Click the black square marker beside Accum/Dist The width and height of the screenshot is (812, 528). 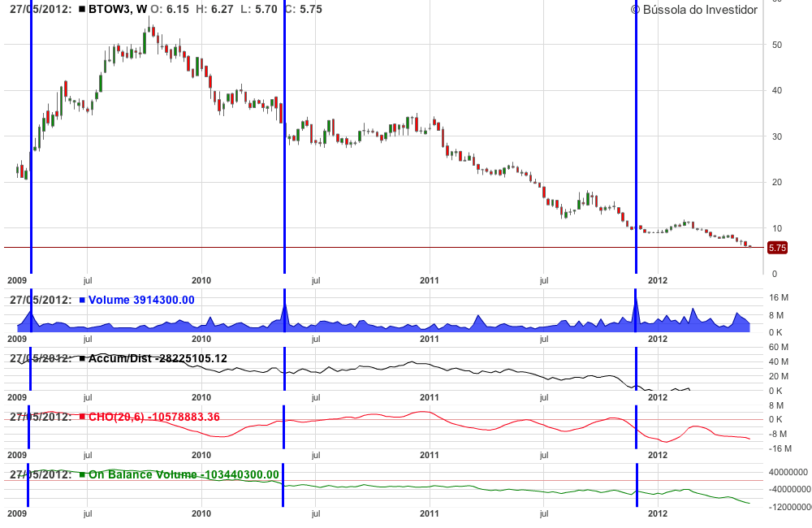pyautogui.click(x=82, y=358)
